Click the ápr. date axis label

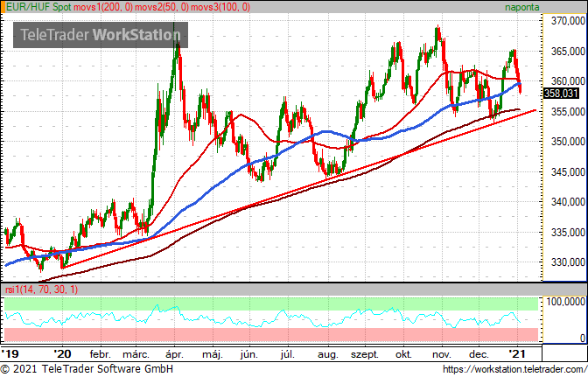[x=174, y=354]
